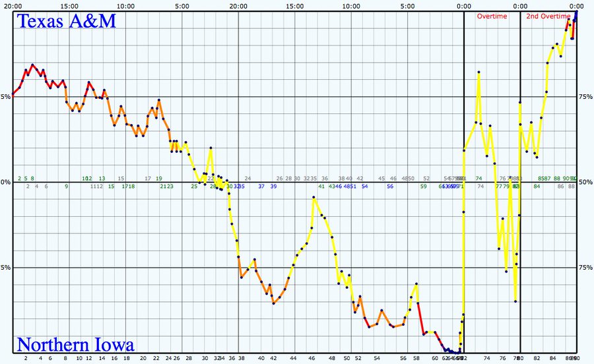The height and width of the screenshot is (364, 594).
Task: Click the gray 86 score label at midline
Action: 560,186
